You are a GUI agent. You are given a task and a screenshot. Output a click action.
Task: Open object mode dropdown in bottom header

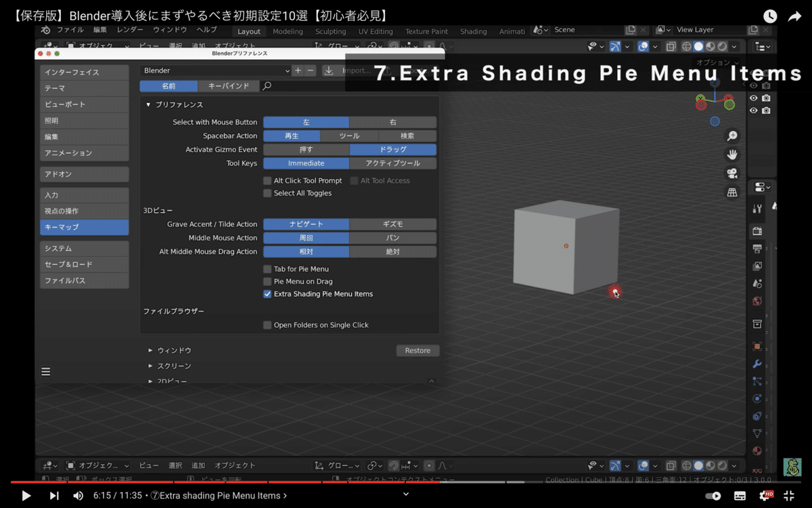[97, 465]
